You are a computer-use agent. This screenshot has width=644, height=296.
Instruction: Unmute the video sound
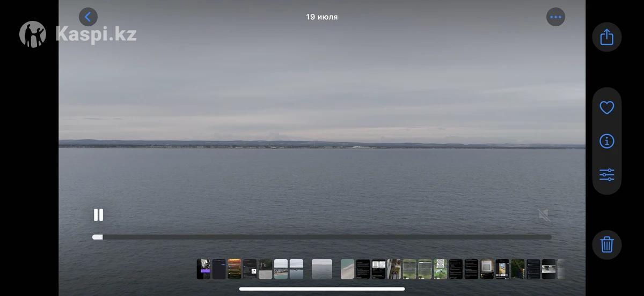[x=543, y=215]
